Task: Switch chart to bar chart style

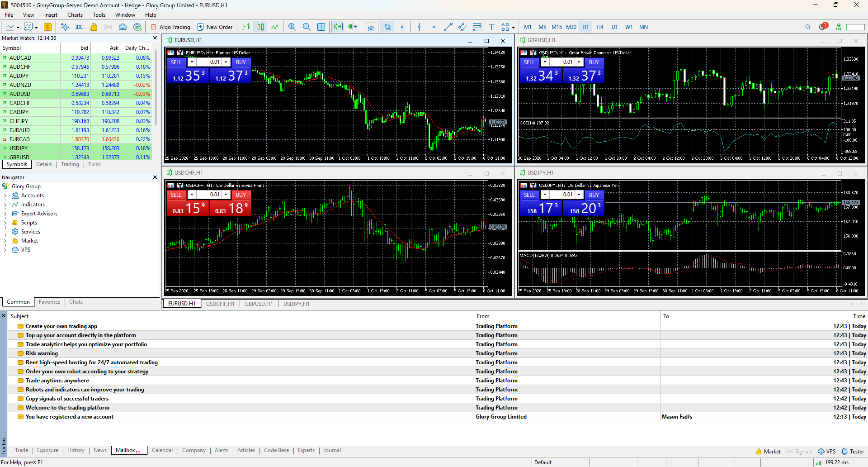Action: [246, 27]
